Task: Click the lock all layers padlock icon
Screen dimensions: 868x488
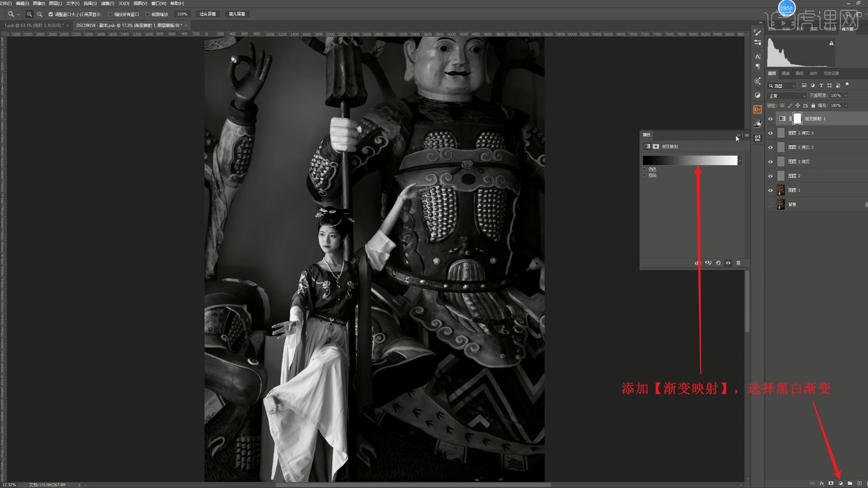Action: [813, 106]
